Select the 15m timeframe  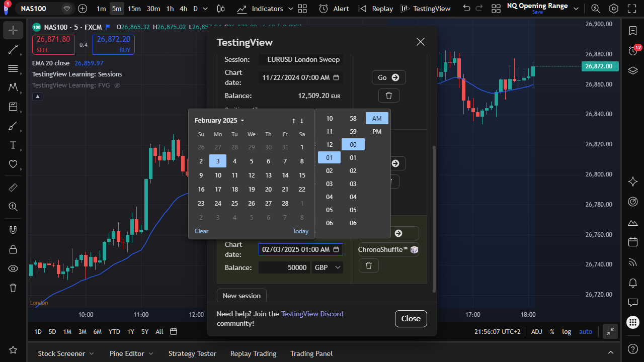click(x=134, y=9)
